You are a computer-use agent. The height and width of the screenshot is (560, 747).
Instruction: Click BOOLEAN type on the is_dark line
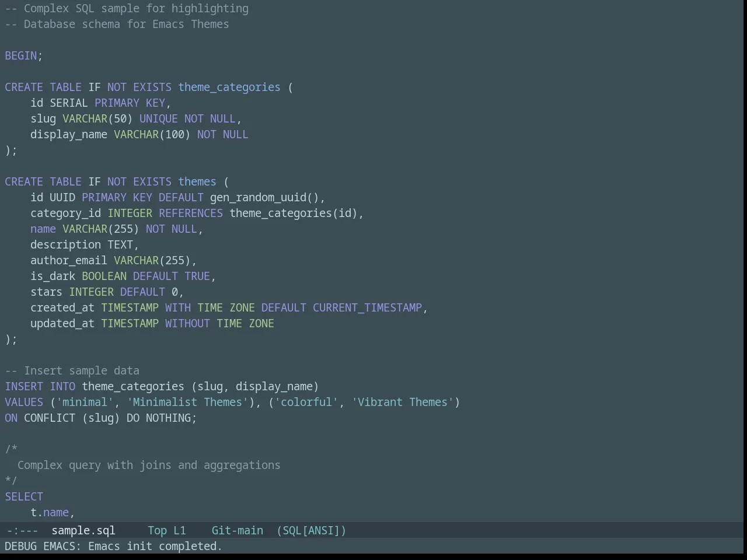pos(104,276)
